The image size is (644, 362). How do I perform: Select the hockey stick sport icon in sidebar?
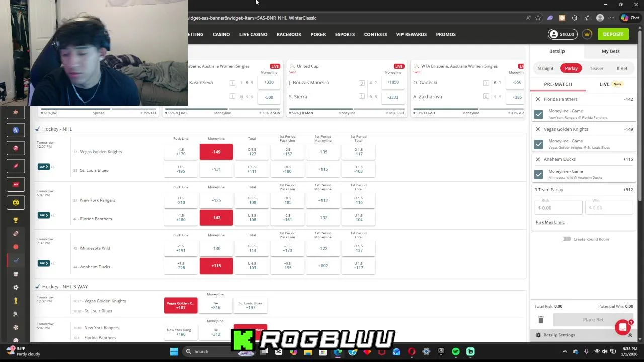(16, 260)
